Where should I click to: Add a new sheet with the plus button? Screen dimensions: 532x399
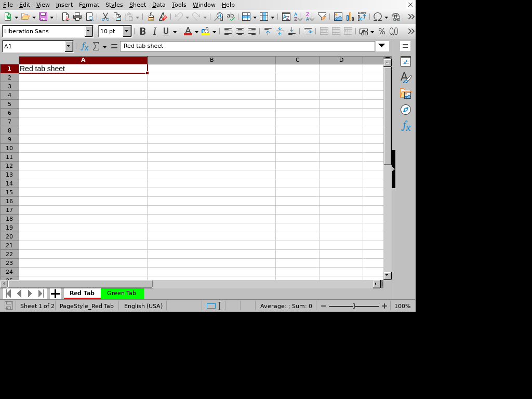pos(55,294)
